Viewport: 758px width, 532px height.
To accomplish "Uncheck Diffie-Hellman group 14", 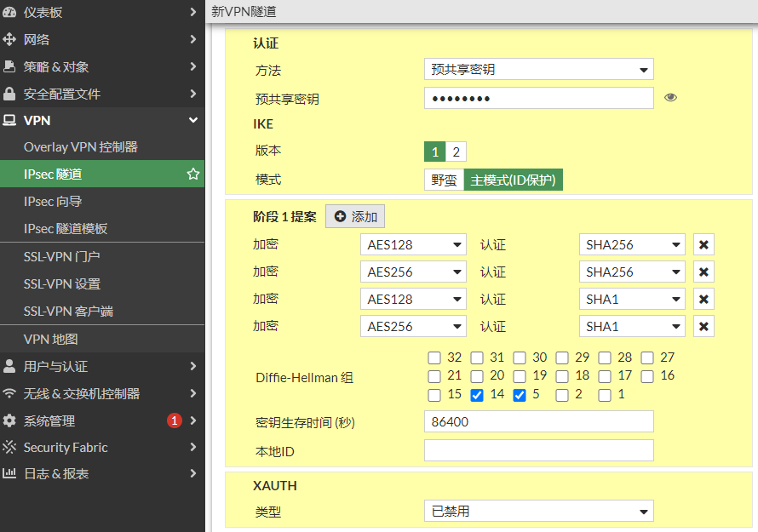I will tap(477, 395).
